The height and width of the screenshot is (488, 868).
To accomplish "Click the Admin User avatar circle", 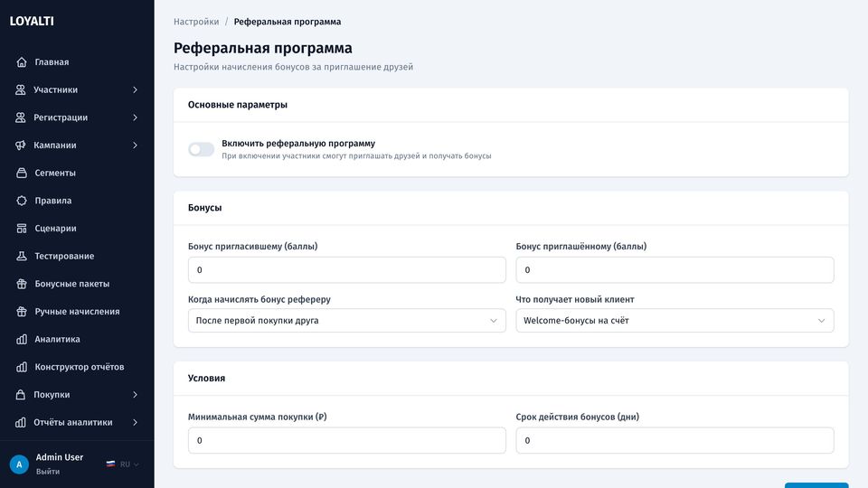I will click(x=19, y=465).
